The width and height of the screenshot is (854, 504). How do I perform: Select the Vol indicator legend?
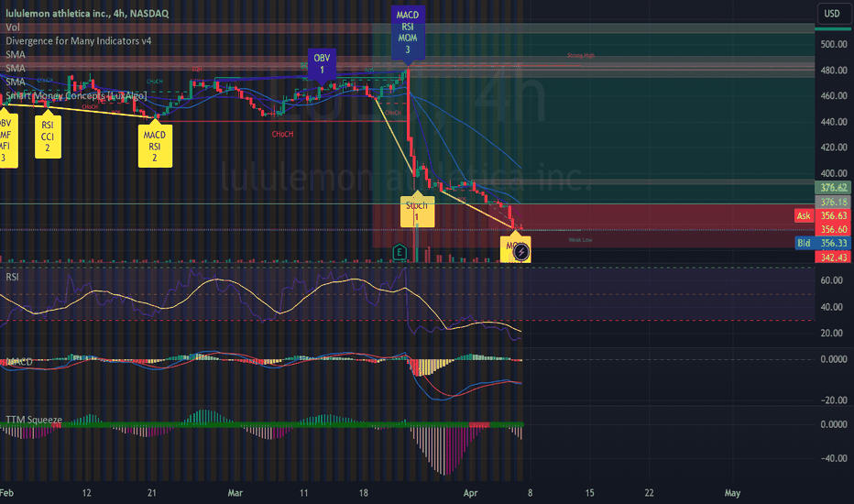point(13,27)
